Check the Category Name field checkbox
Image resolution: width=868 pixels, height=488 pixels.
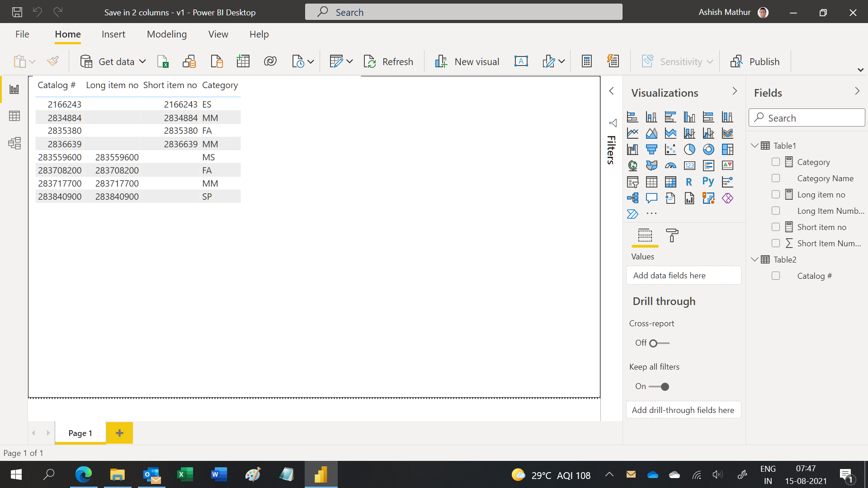776,178
